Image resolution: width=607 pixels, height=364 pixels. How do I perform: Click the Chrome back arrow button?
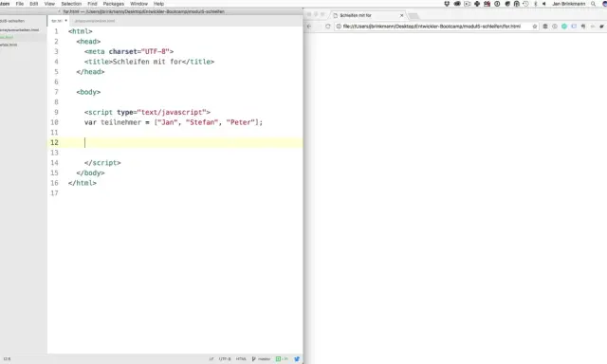pos(309,27)
